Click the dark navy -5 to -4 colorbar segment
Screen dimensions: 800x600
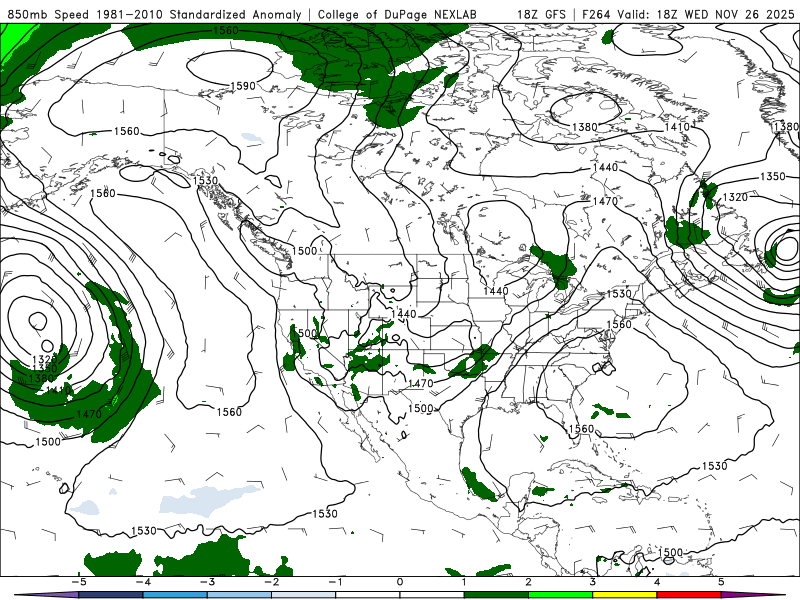pyautogui.click(x=111, y=595)
